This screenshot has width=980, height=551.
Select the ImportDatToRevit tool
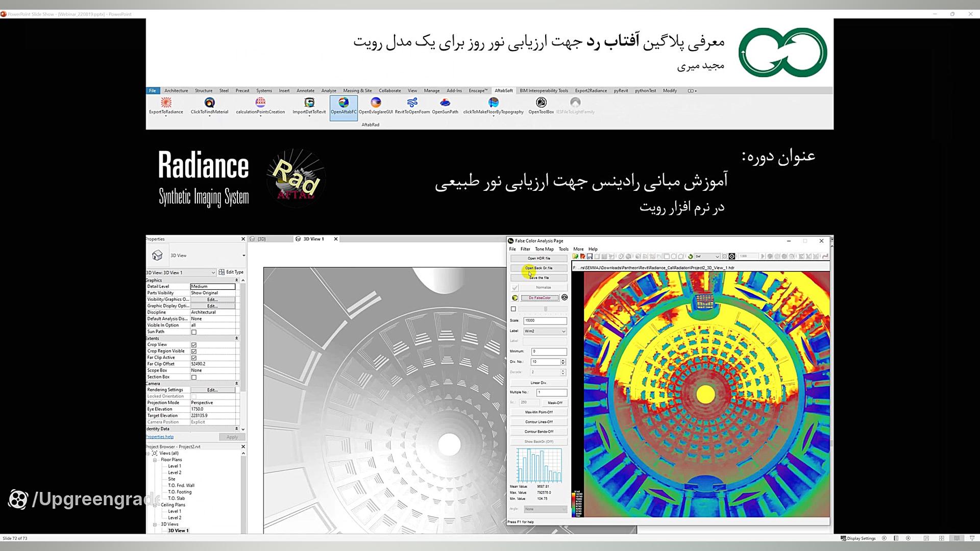pos(309,106)
